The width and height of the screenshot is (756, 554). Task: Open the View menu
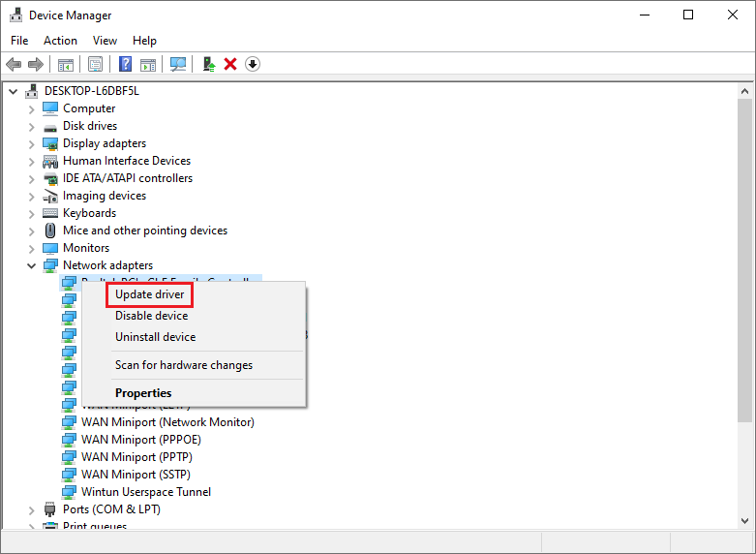[105, 41]
